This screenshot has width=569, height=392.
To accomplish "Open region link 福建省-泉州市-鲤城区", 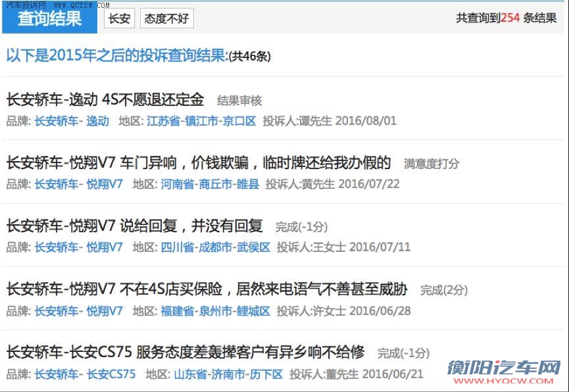I will coord(216,311).
